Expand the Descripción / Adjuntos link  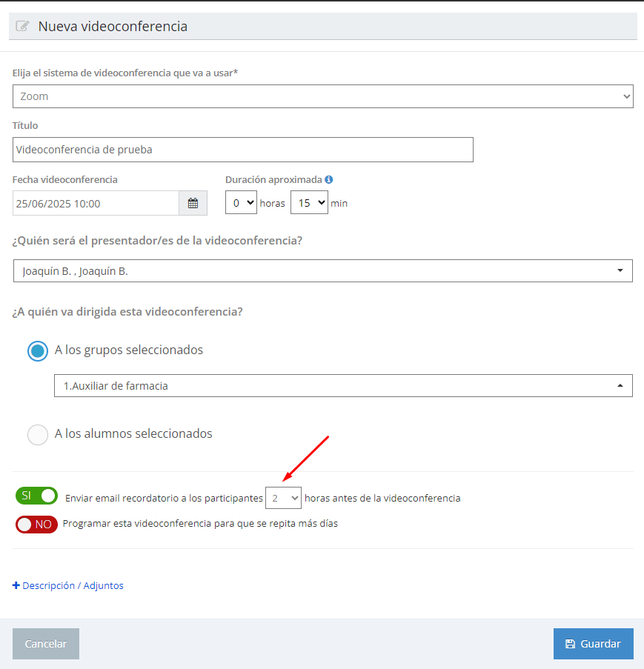point(73,585)
